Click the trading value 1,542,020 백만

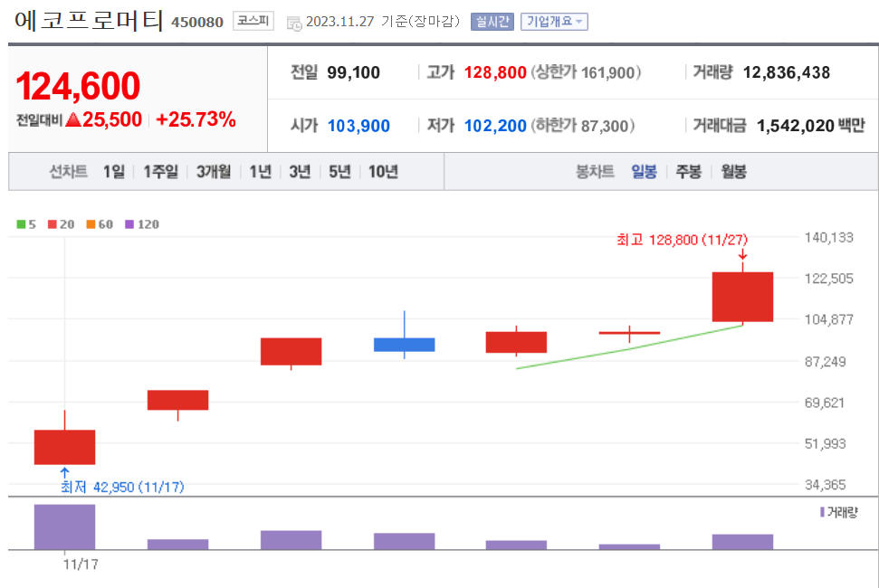(x=810, y=126)
